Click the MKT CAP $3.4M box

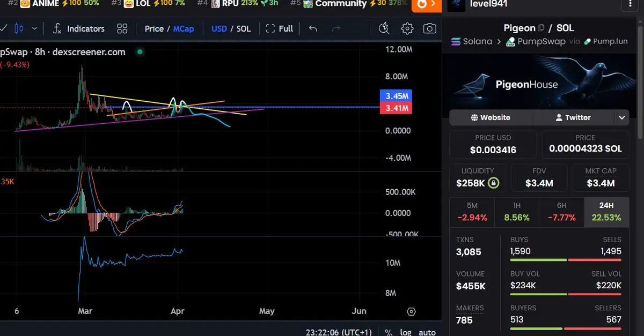(601, 178)
